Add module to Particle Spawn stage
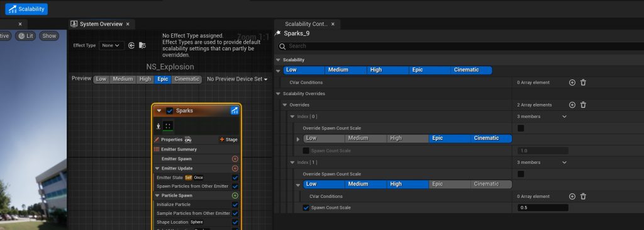The width and height of the screenshot is (644, 230). pos(235,195)
